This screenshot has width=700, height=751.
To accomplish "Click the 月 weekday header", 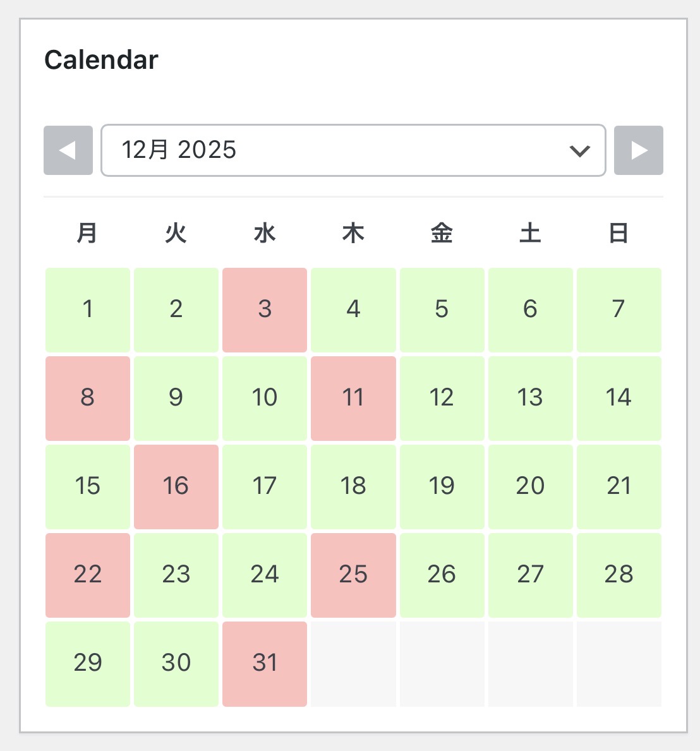I will [87, 233].
